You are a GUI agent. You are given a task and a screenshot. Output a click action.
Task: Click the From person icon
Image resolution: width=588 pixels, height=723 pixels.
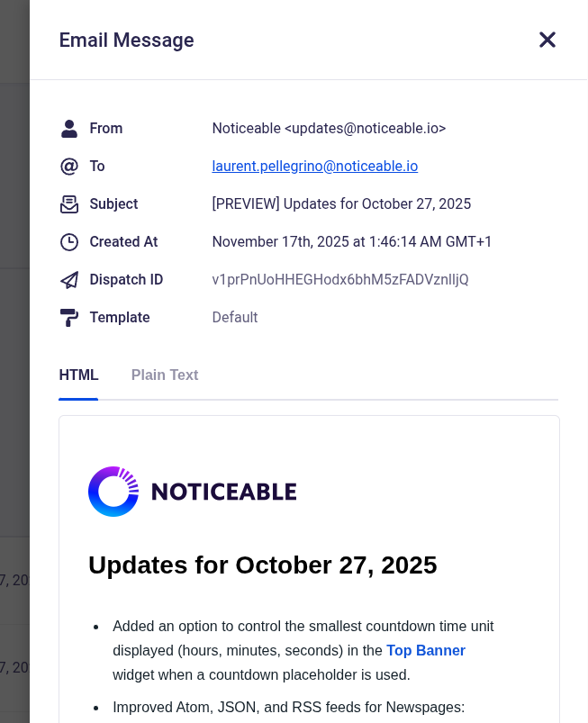(69, 129)
